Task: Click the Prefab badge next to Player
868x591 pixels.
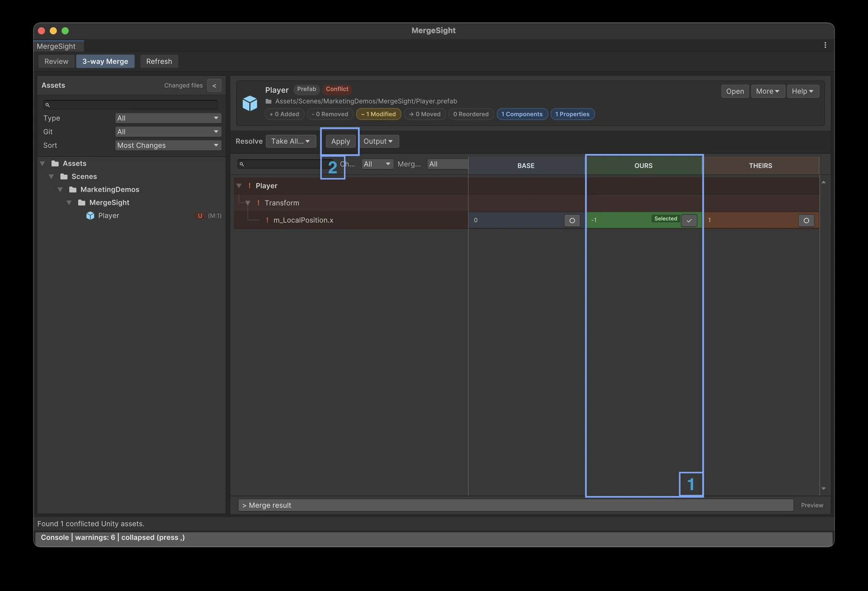Action: [x=307, y=89]
